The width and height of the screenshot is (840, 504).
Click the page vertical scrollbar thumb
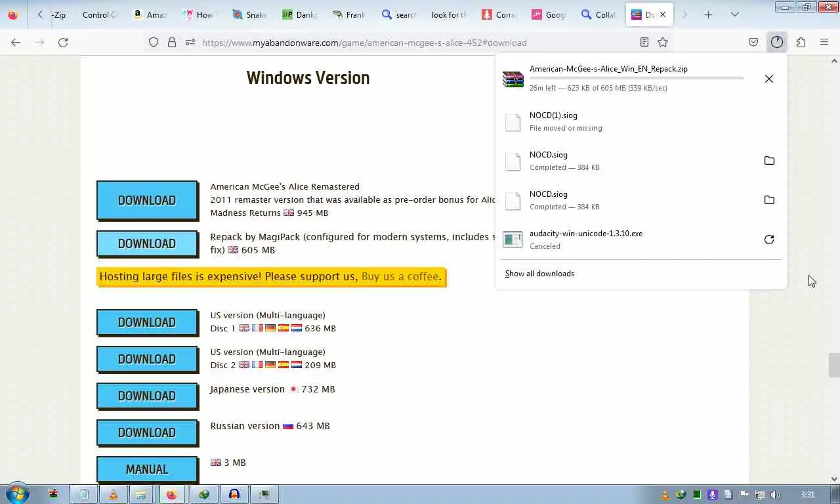click(x=834, y=365)
